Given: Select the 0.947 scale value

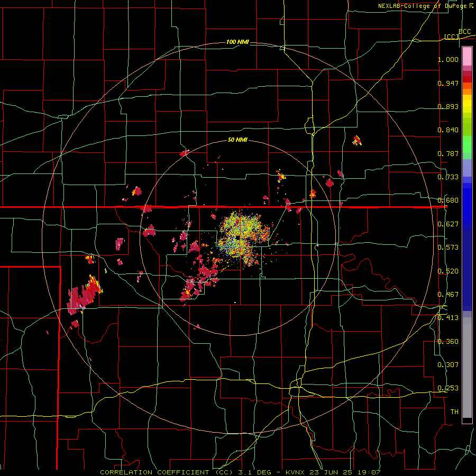Looking at the screenshot, I should point(448,83).
